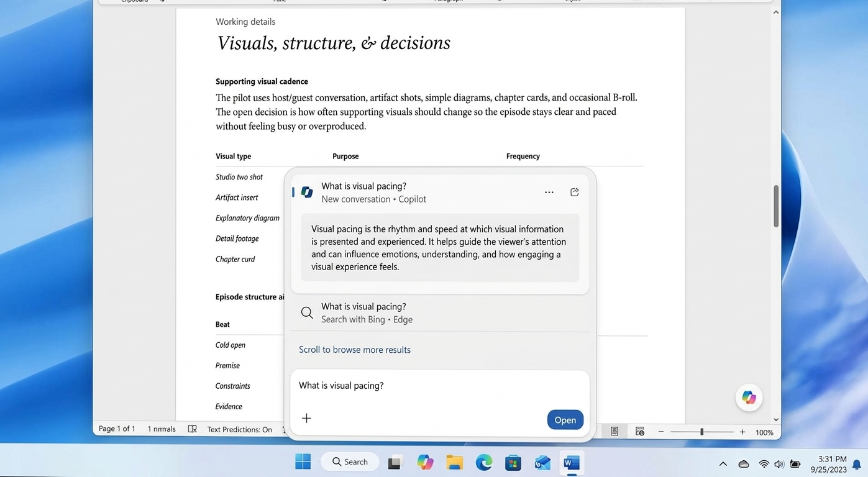Image resolution: width=868 pixels, height=477 pixels.
Task: Click the scroll down arrow of the document
Action: click(x=776, y=420)
